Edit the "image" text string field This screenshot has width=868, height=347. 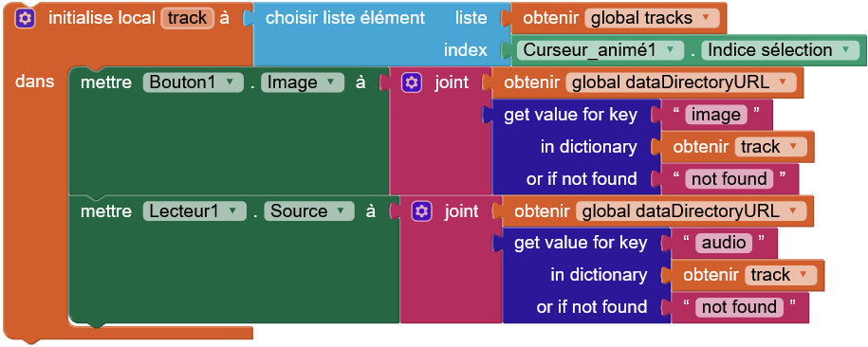pos(716,115)
